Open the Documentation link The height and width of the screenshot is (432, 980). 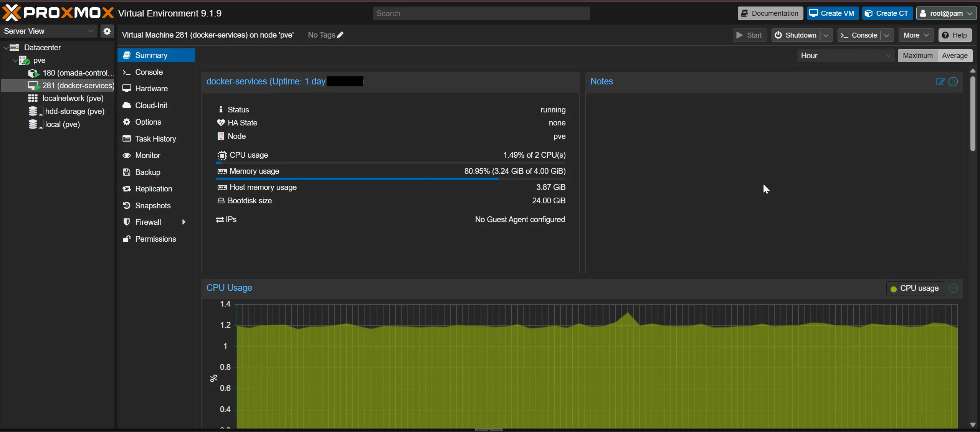(x=770, y=13)
